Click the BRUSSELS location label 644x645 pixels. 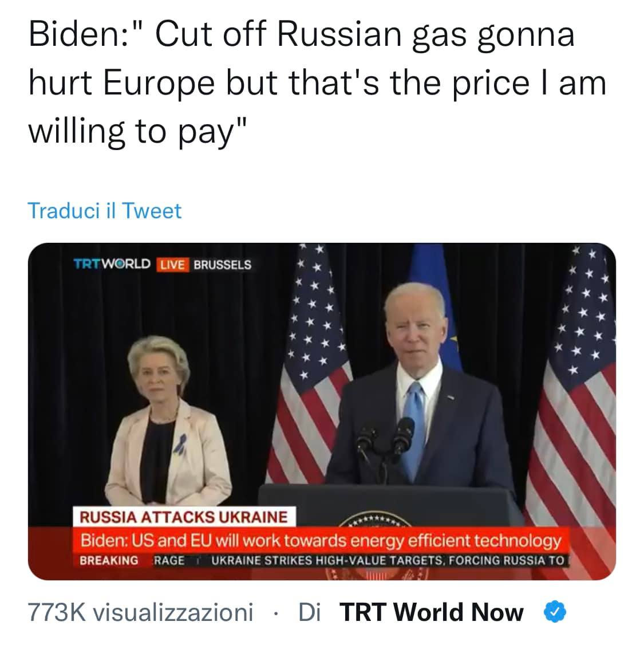point(222,265)
